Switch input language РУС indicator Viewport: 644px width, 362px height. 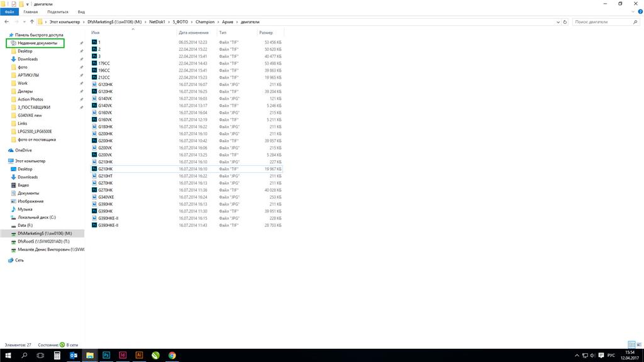611,356
